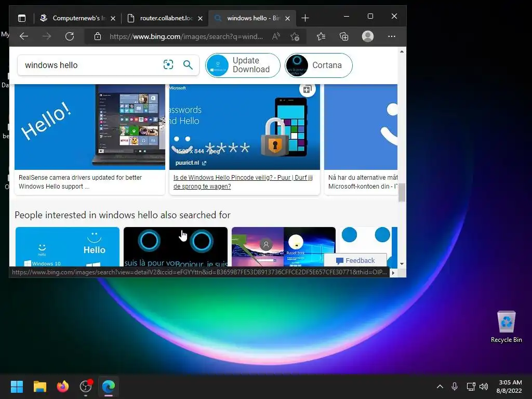Open the Cortana rings related search
532x399 pixels.
pyautogui.click(x=176, y=247)
